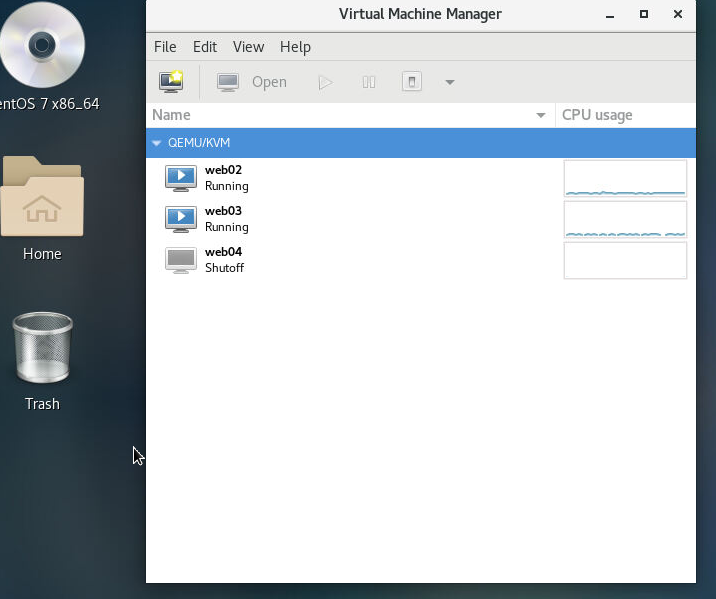Click the Open label in toolbar
Viewport: 716px width, 599px height.
pos(269,82)
